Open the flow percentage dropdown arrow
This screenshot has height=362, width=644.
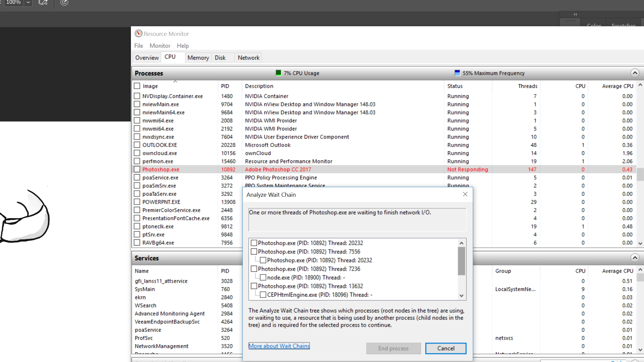pos(28,2)
